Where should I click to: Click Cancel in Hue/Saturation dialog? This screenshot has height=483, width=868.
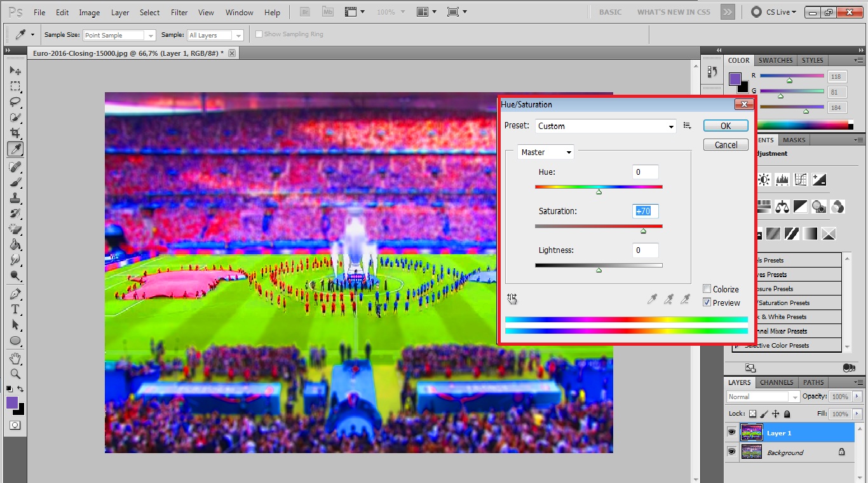[725, 145]
